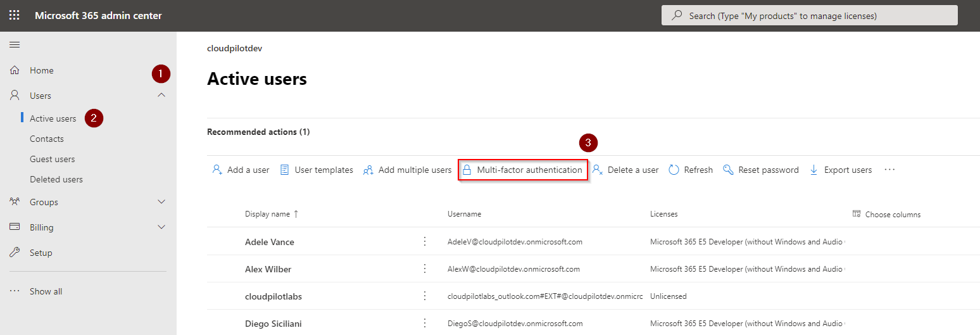This screenshot has width=980, height=335.
Task: Expand the Groups section chevron
Action: click(161, 202)
